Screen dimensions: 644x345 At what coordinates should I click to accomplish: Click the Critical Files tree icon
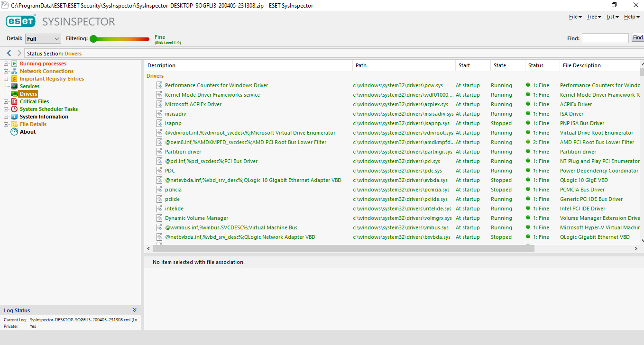[14, 101]
